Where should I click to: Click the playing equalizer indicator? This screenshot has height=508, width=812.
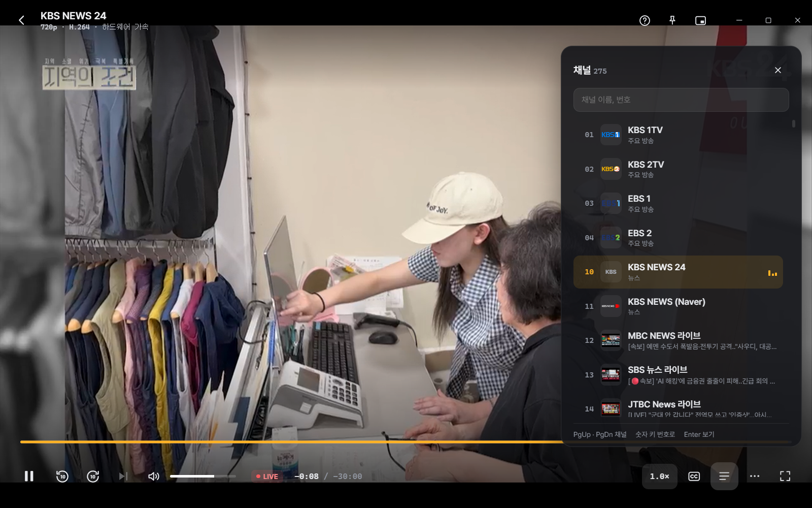click(x=772, y=273)
